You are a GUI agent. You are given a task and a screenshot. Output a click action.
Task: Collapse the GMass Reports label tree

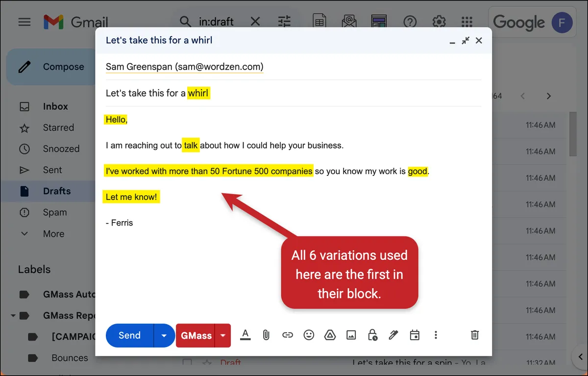(13, 316)
